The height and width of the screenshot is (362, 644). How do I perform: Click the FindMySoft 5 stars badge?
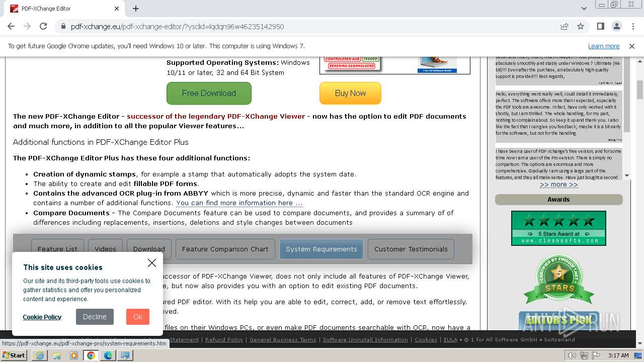(x=558, y=279)
